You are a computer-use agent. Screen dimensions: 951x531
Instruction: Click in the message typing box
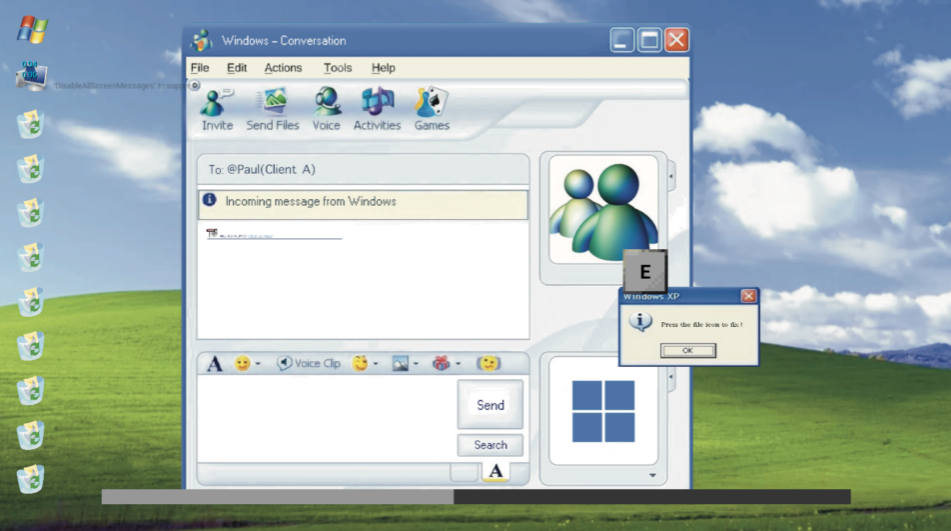pos(326,418)
